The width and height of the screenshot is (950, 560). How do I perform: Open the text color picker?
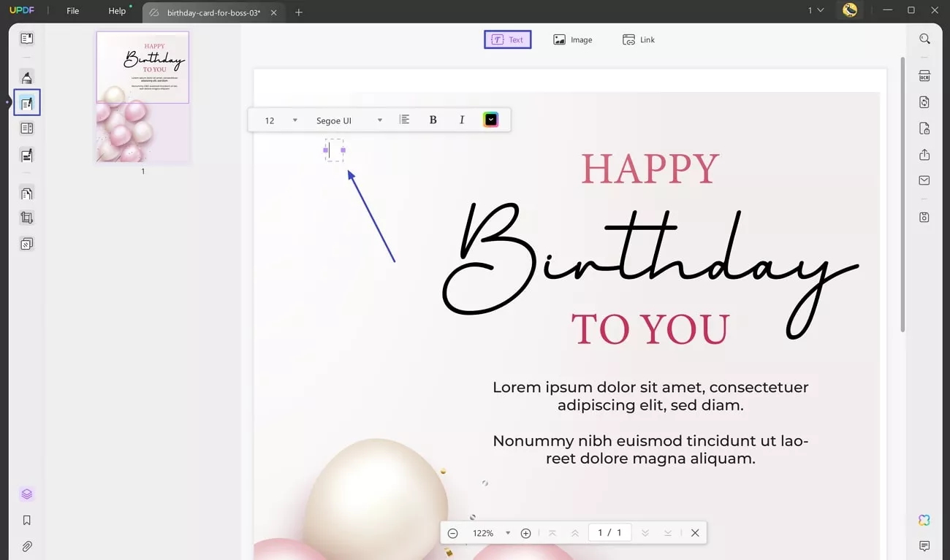pos(490,120)
